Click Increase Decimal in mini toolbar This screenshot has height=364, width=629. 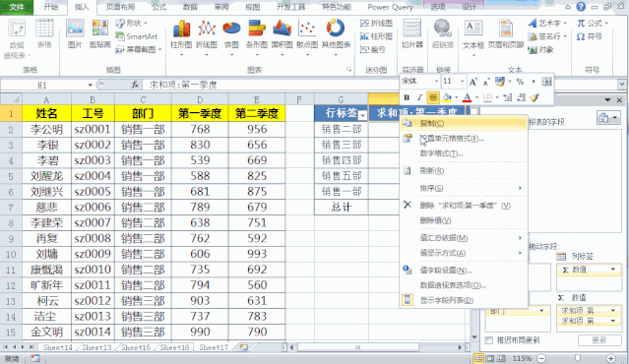(x=508, y=97)
